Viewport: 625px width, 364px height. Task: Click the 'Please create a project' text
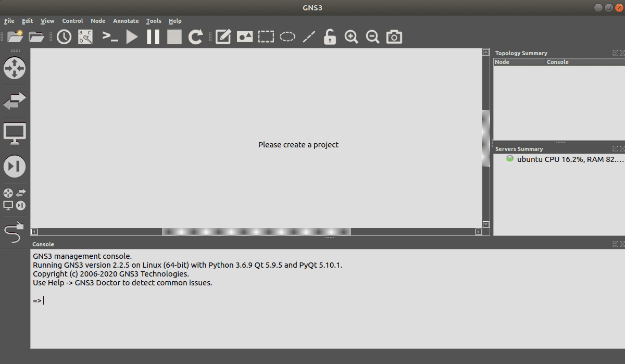pos(298,145)
